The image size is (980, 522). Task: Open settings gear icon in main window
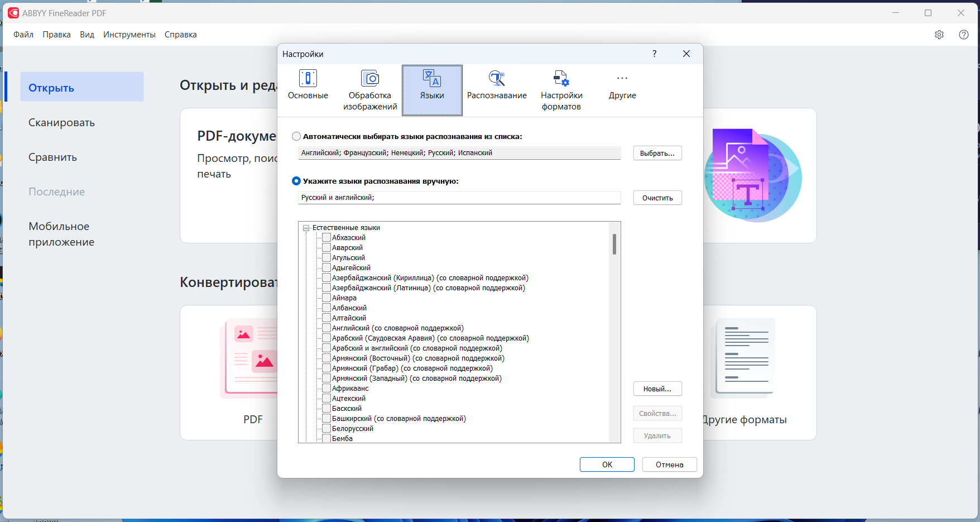tap(939, 35)
